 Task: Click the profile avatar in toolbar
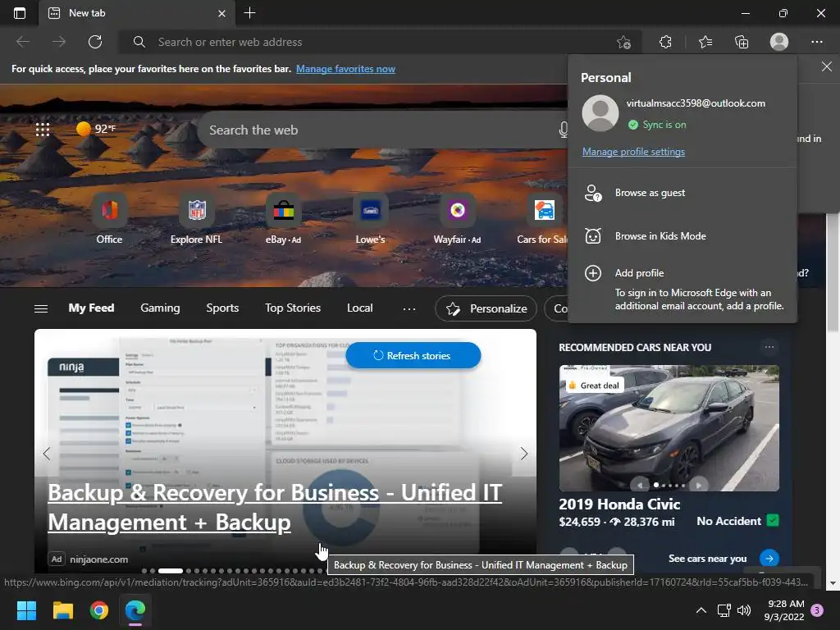779,42
